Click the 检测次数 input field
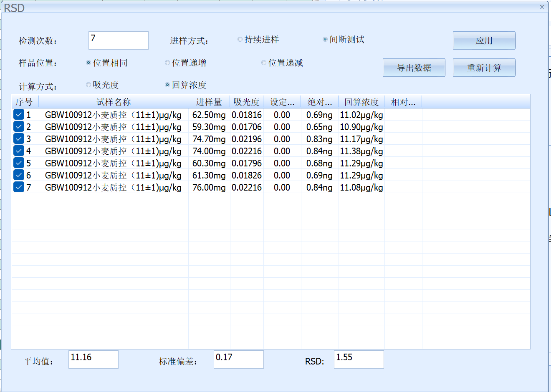 pos(119,40)
